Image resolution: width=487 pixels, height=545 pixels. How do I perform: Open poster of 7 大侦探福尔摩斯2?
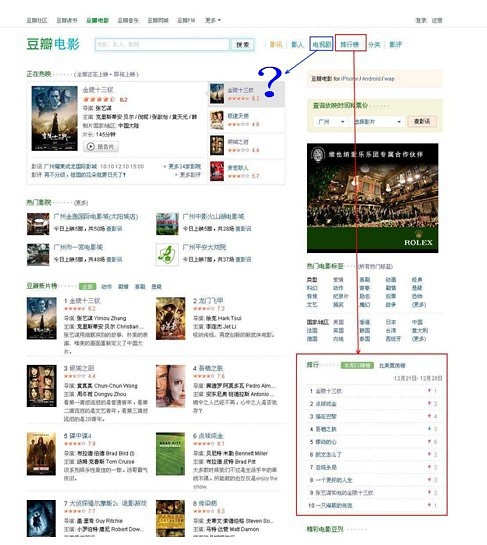point(41,518)
